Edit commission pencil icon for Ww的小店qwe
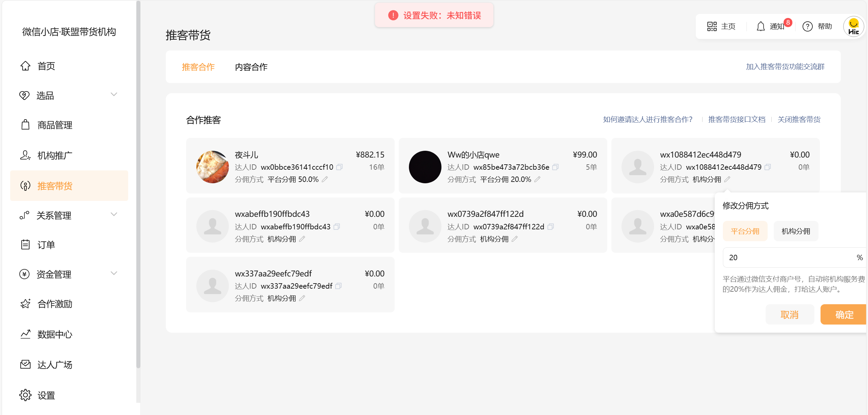This screenshot has height=415, width=868. pyautogui.click(x=537, y=179)
